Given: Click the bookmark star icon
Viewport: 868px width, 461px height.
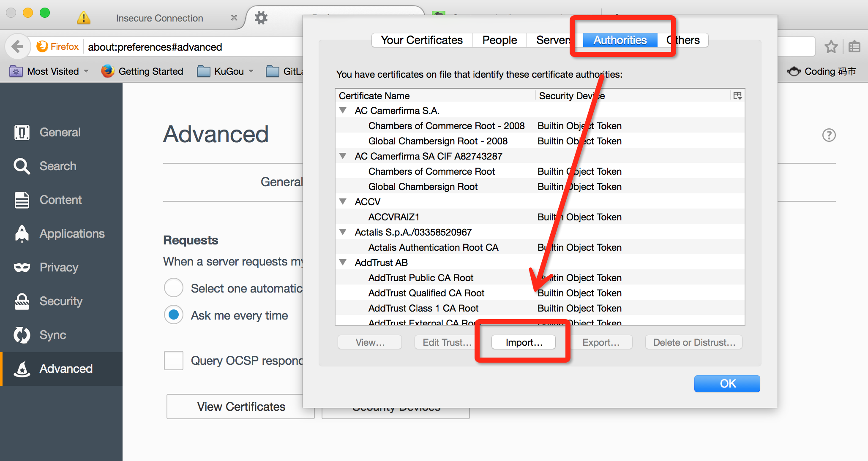Looking at the screenshot, I should point(831,46).
